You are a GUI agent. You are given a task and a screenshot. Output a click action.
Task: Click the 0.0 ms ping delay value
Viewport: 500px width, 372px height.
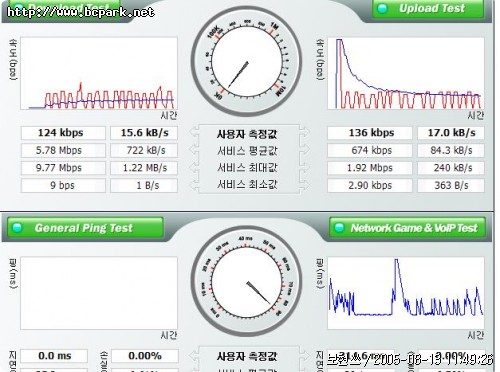tap(54, 356)
